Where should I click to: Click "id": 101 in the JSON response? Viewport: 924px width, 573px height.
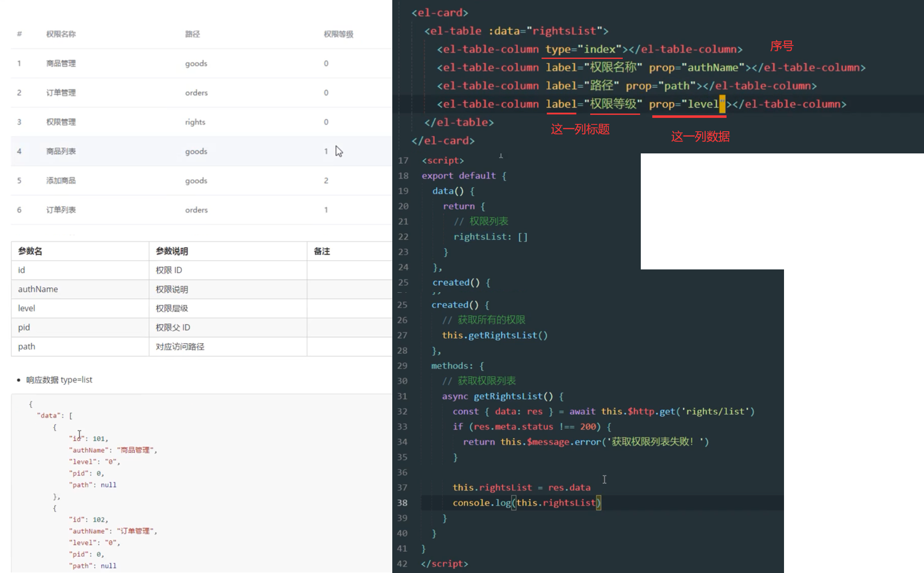pyautogui.click(x=88, y=439)
